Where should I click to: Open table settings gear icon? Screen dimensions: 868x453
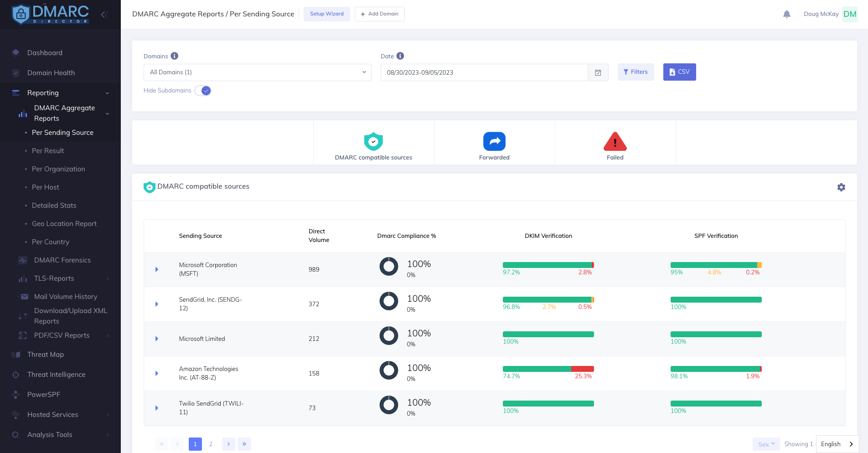(842, 187)
